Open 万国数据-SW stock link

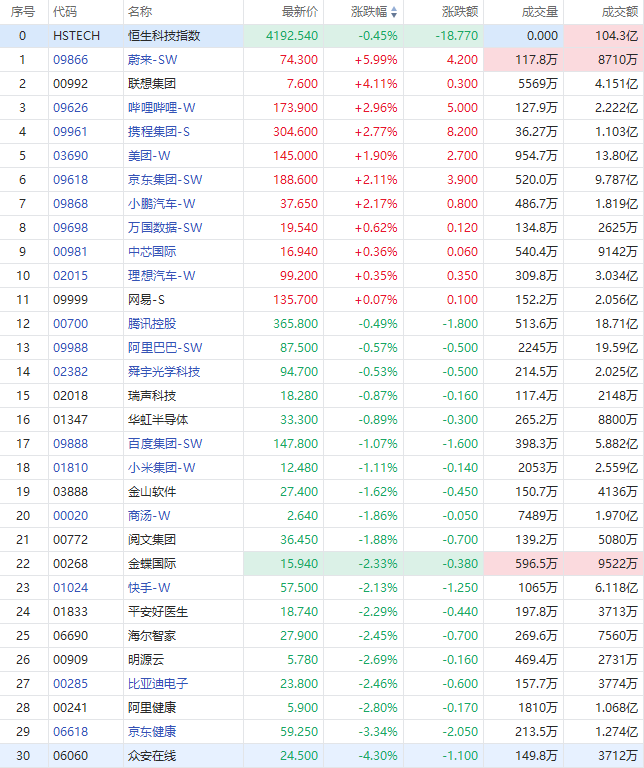point(165,228)
